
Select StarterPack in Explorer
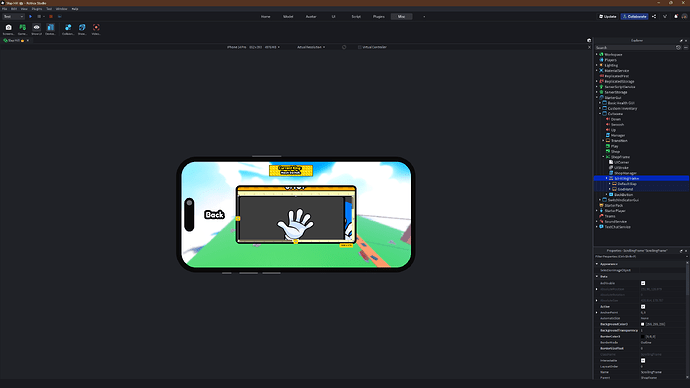(x=613, y=205)
